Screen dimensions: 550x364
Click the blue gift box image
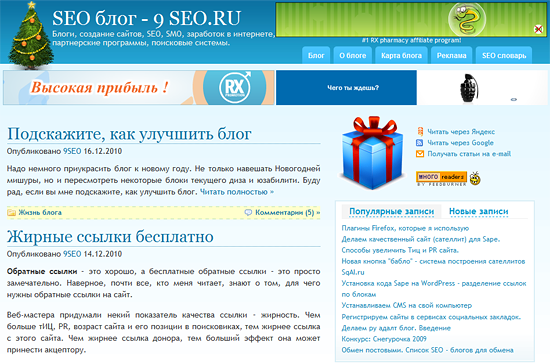372,153
